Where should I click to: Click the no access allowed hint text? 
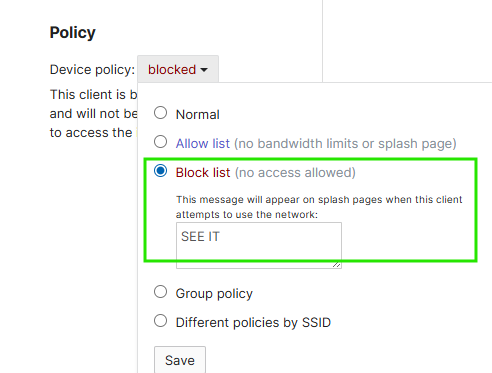[x=295, y=173]
